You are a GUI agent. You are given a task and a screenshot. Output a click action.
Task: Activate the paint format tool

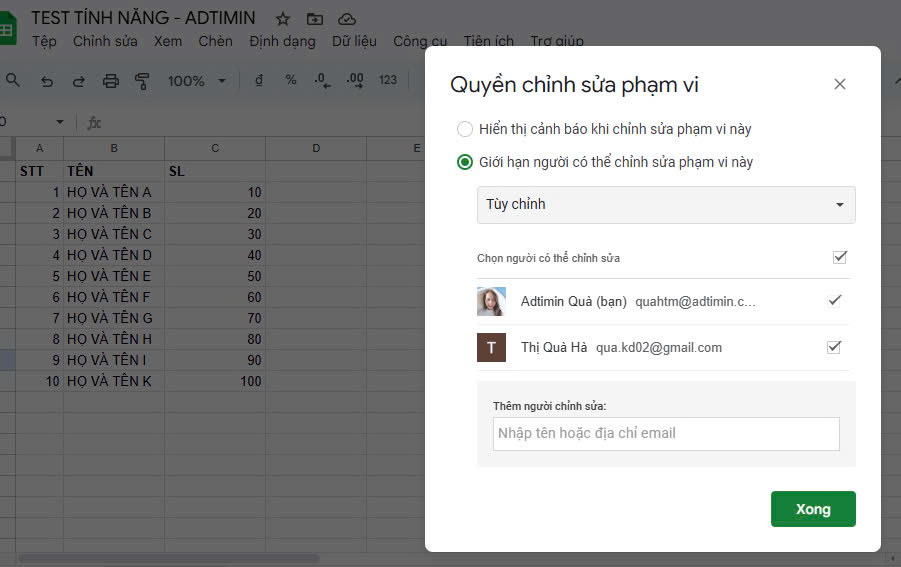(142, 81)
